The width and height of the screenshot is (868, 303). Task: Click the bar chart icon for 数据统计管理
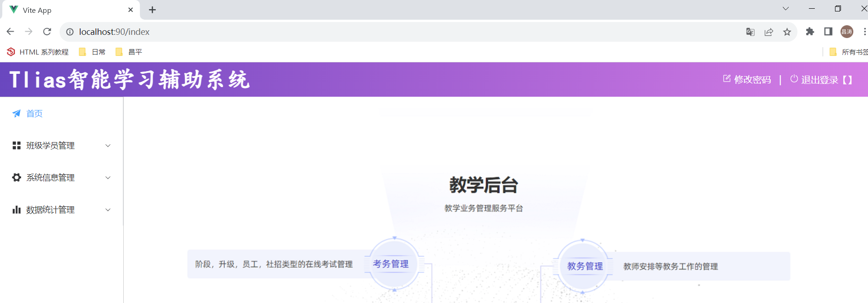pyautogui.click(x=16, y=210)
